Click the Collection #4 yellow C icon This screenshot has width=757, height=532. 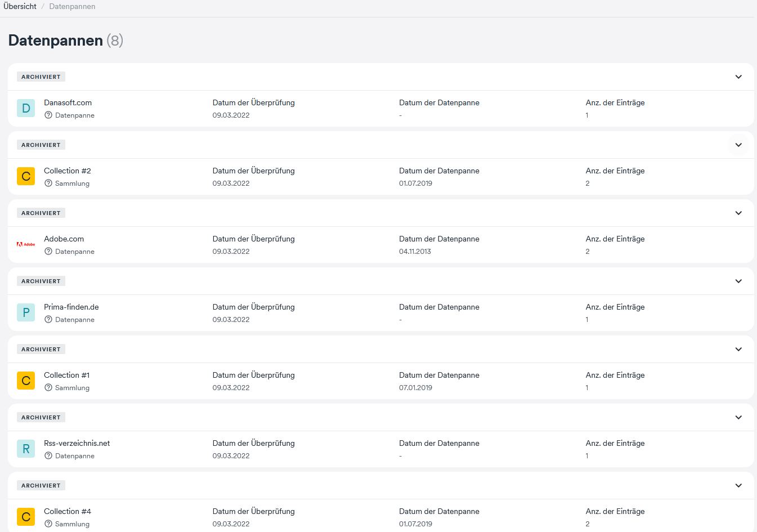click(26, 517)
